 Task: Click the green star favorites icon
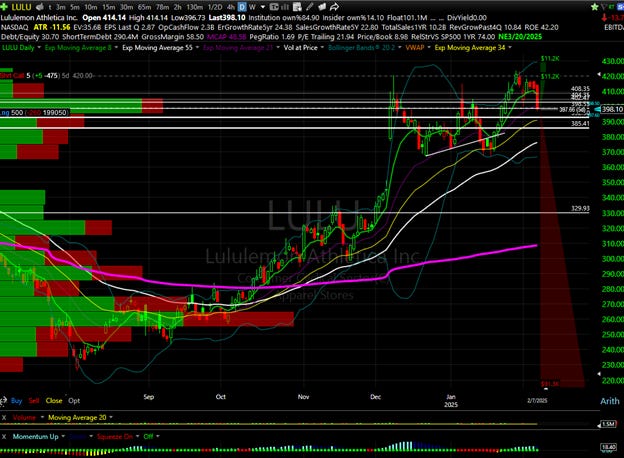pyautogui.click(x=595, y=7)
